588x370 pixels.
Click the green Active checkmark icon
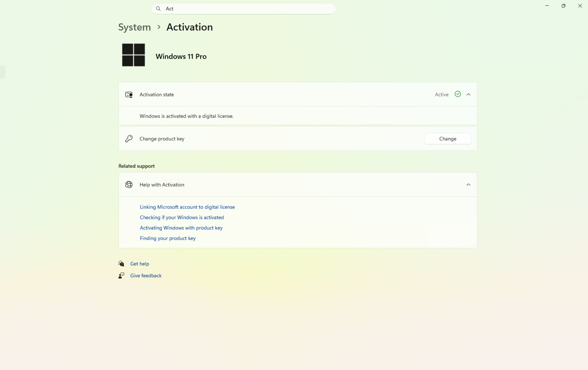pyautogui.click(x=458, y=94)
